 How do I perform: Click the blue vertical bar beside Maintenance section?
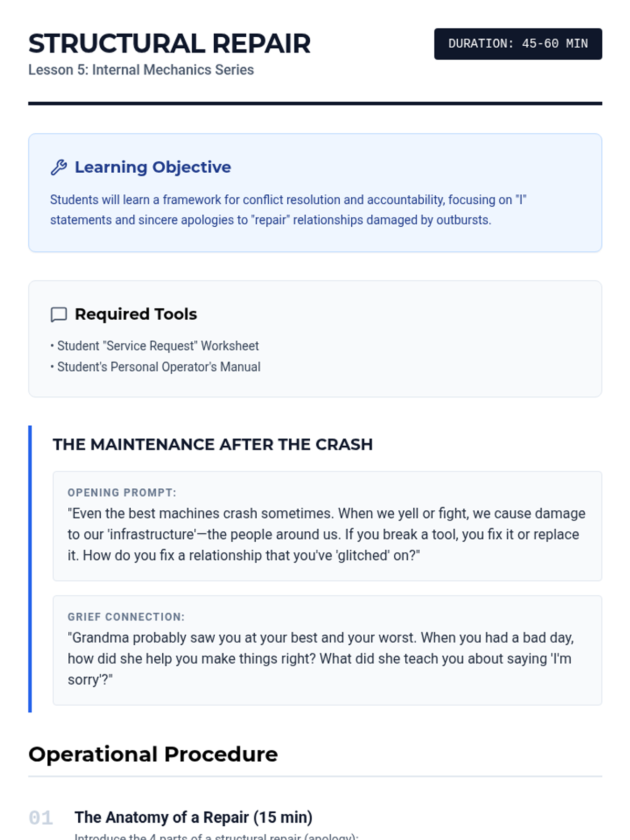(x=30, y=569)
